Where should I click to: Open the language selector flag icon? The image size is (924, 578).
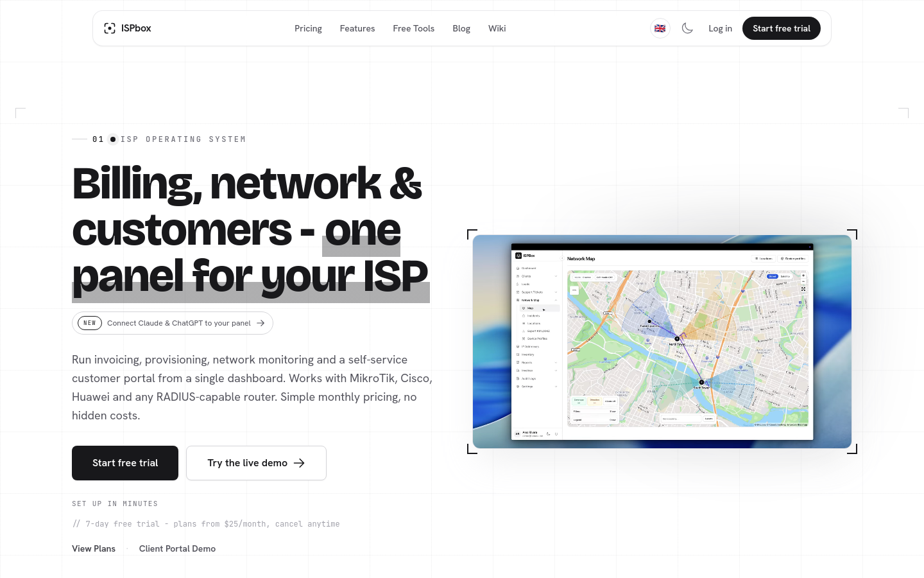pos(660,28)
